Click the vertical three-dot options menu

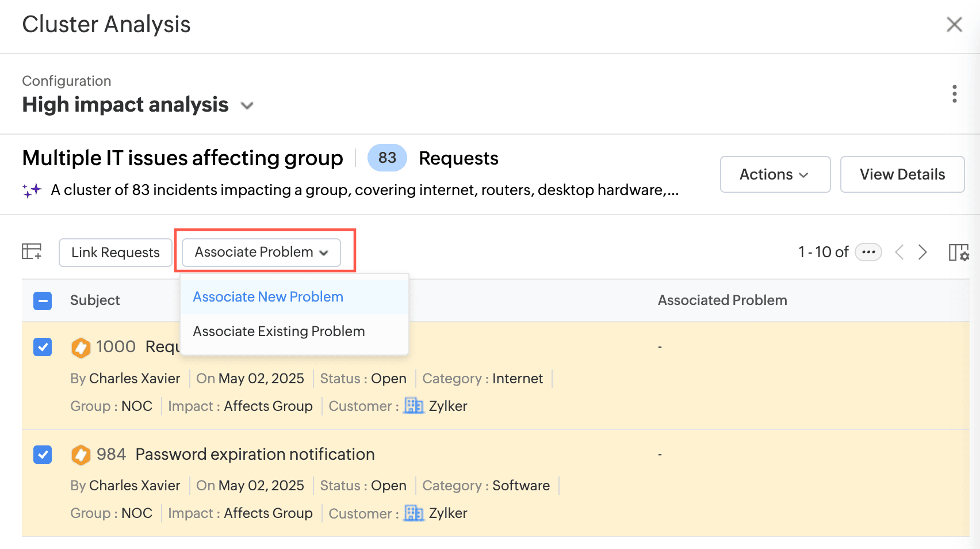(x=954, y=94)
